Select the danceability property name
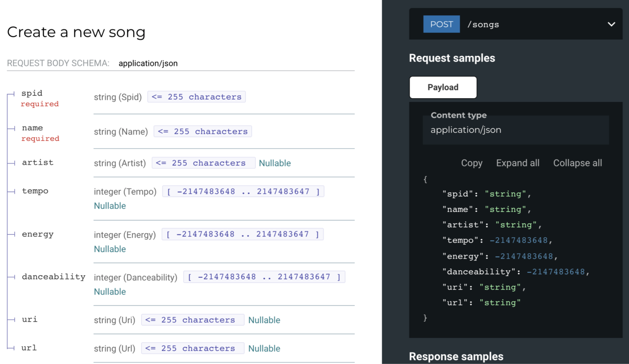Screen dimensions: 629x364 [54, 277]
